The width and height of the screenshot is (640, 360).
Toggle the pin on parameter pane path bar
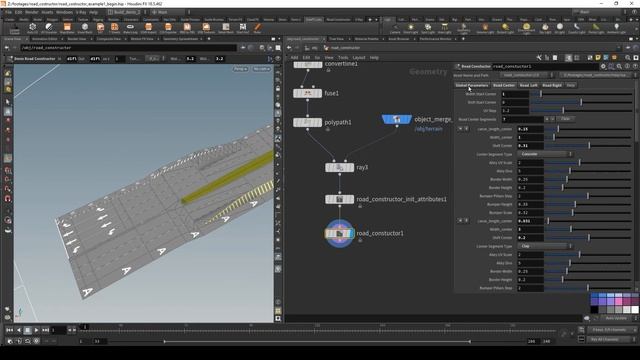click(x=628, y=48)
